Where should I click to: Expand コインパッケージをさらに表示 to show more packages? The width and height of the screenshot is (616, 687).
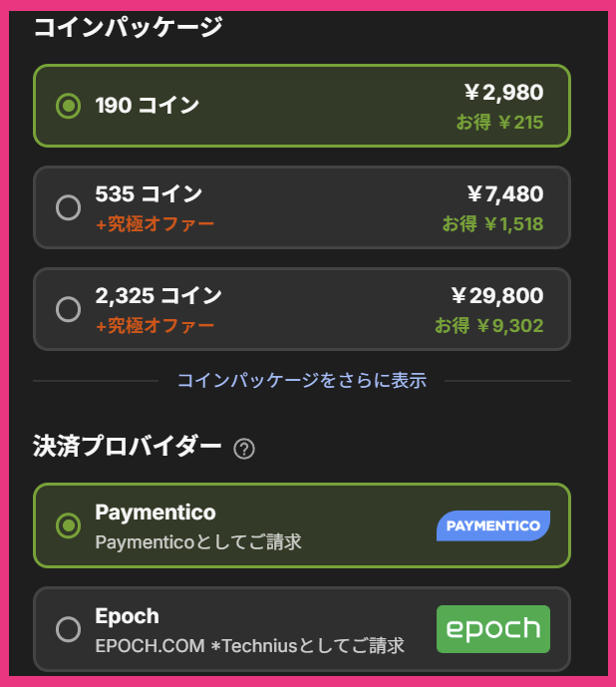[301, 380]
